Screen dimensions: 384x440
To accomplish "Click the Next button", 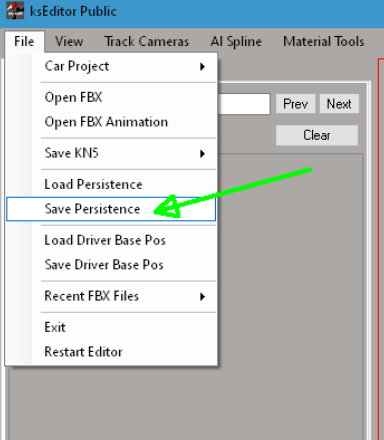I will pos(339,104).
